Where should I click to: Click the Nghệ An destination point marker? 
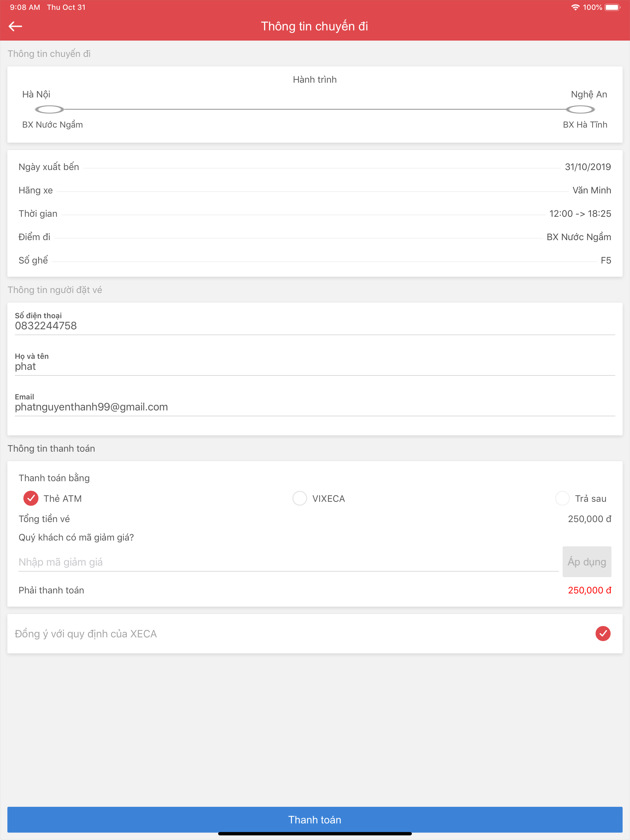click(x=580, y=110)
